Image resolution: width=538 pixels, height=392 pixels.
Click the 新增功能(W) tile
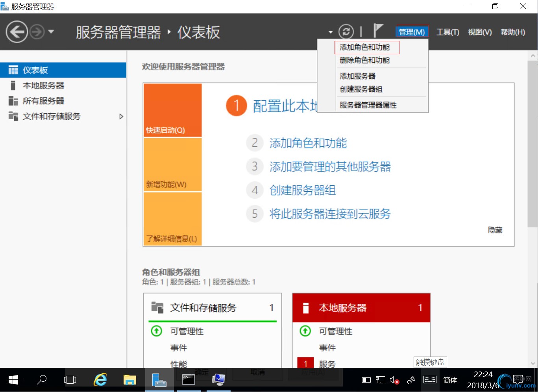(x=173, y=165)
